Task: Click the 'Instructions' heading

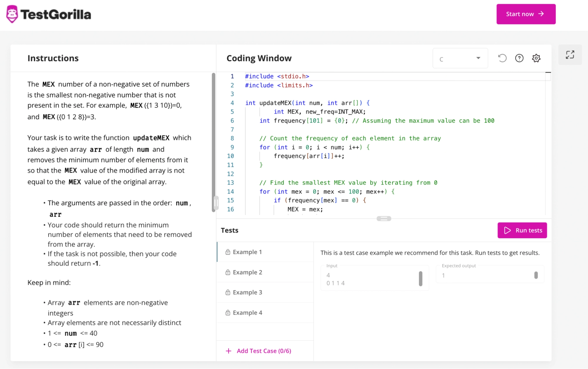Action: 53,58
